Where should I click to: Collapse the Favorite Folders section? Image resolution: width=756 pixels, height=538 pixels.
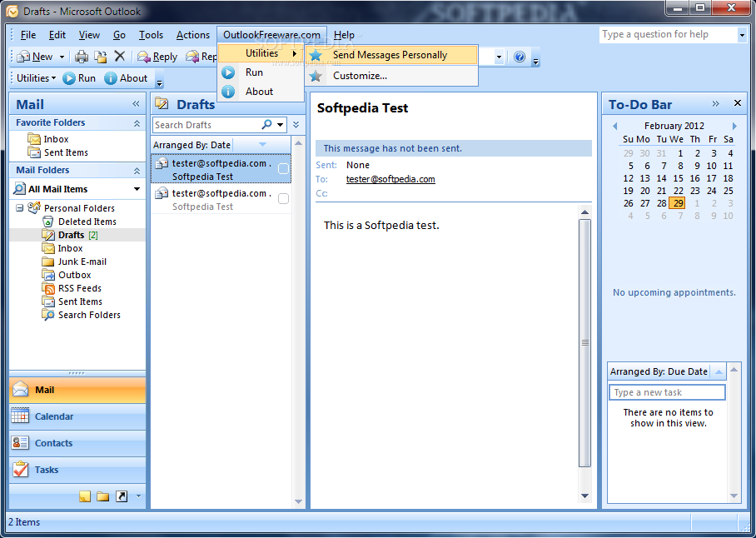pos(137,123)
